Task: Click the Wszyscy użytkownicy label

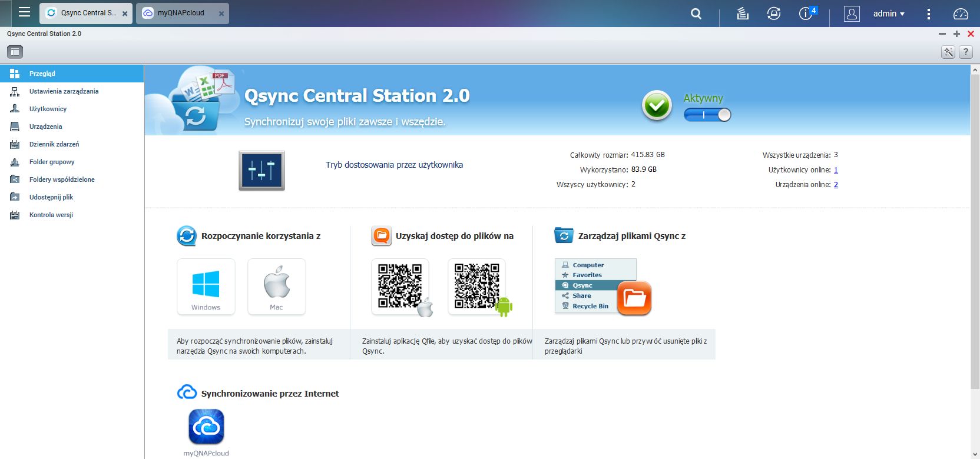Action: tap(592, 185)
